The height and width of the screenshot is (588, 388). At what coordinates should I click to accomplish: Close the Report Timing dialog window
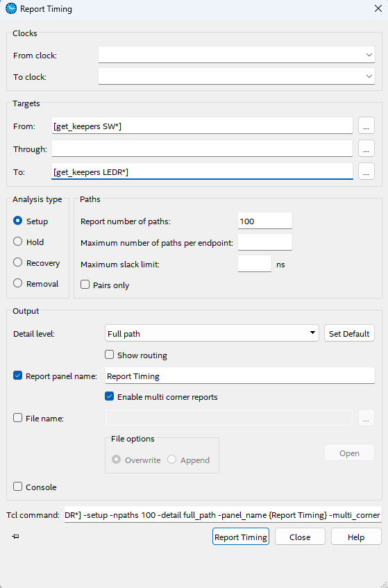(x=378, y=8)
